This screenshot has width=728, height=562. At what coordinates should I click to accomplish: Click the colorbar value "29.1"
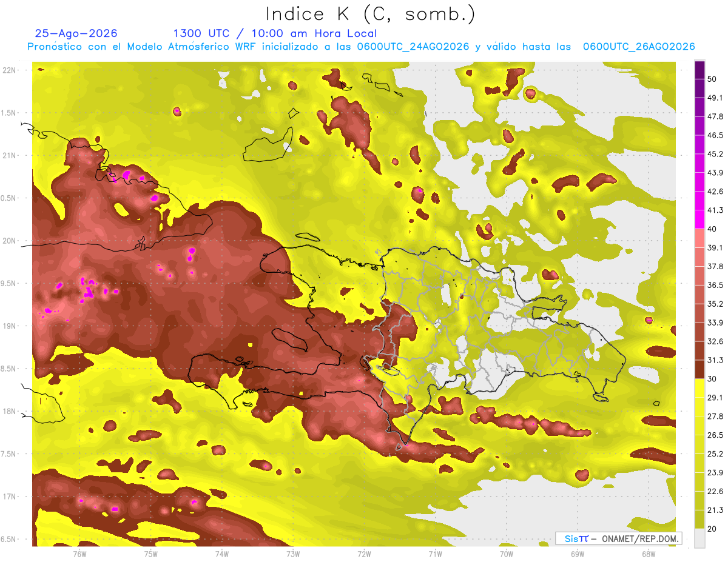[x=715, y=398]
